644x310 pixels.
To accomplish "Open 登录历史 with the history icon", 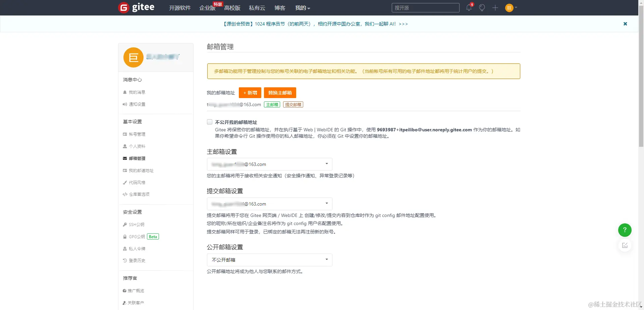I will [x=137, y=260].
